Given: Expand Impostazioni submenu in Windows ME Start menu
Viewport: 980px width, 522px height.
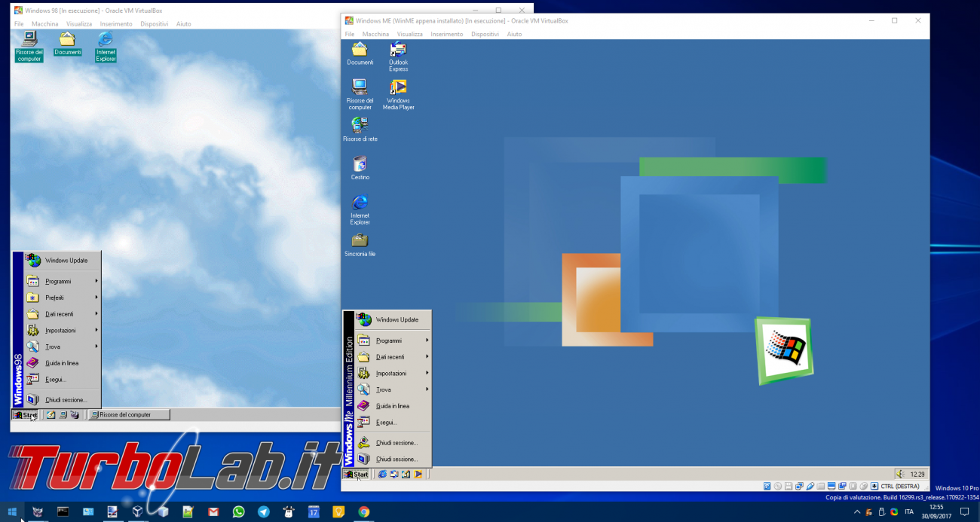Looking at the screenshot, I should tap(392, 374).
